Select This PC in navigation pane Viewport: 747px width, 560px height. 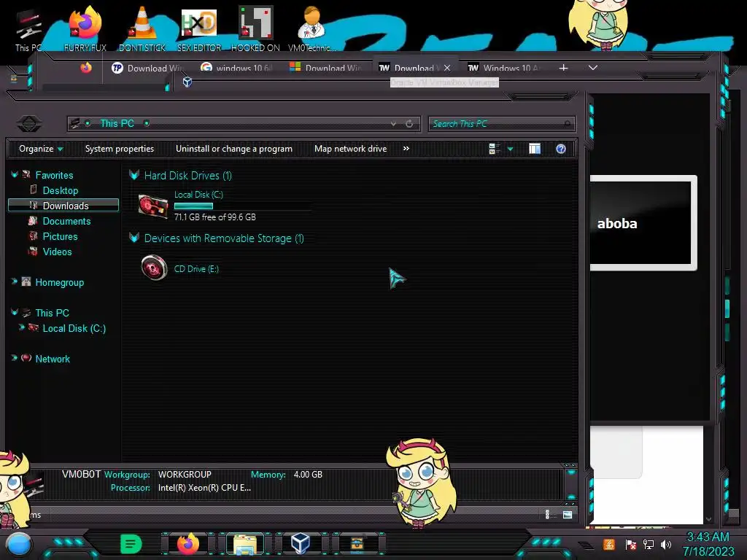click(x=52, y=313)
